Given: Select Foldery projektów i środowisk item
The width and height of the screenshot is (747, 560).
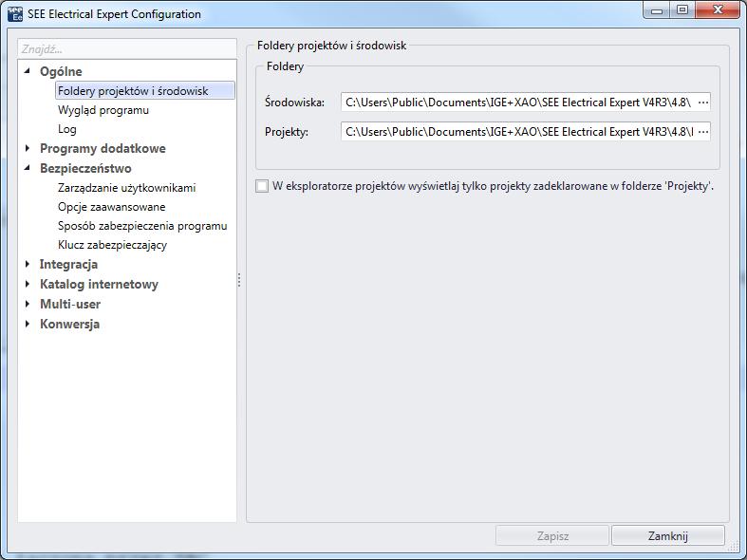Looking at the screenshot, I should tap(145, 90).
